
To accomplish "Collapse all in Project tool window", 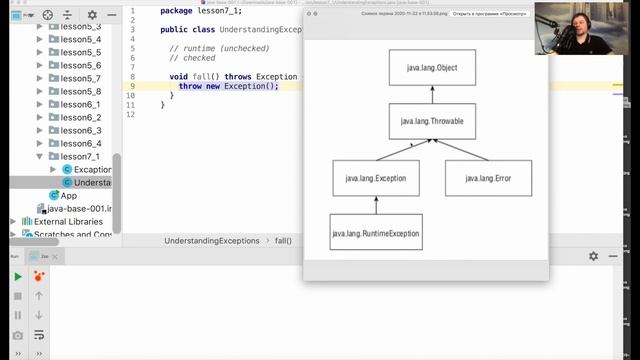I will [x=67, y=15].
